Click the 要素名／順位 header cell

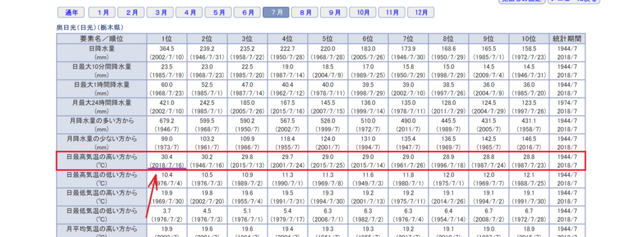[102, 38]
